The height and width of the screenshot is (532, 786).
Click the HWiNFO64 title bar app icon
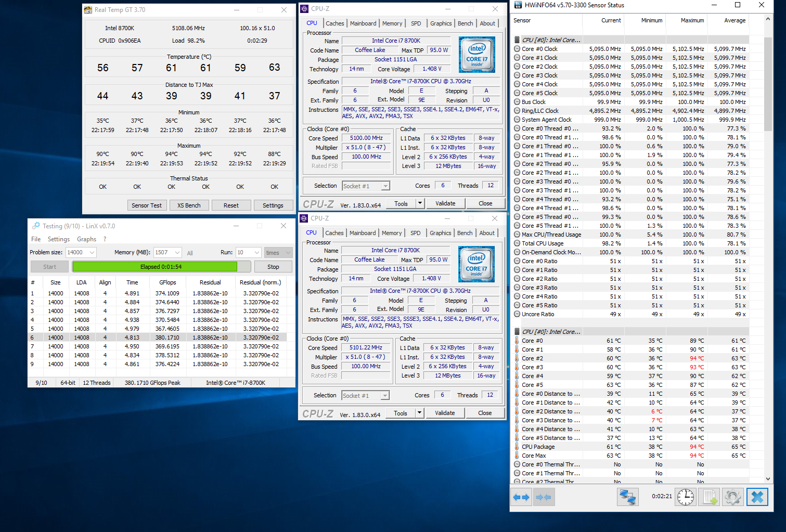point(518,5)
